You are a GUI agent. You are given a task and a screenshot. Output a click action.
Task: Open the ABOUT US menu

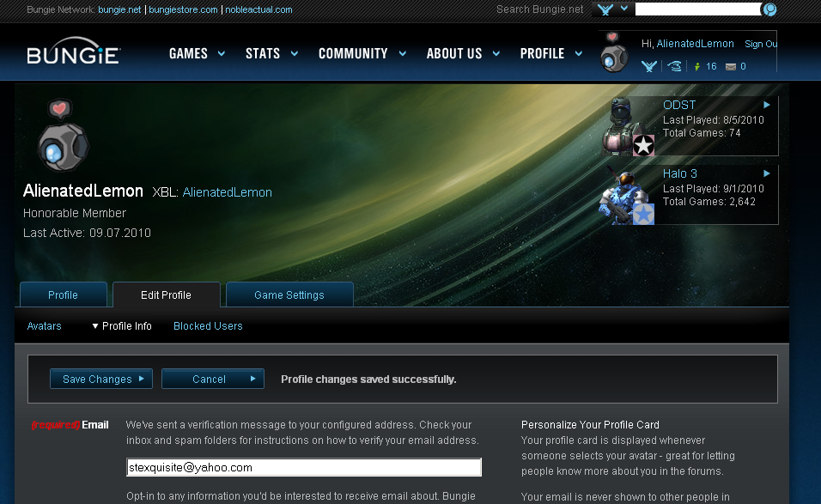click(454, 53)
